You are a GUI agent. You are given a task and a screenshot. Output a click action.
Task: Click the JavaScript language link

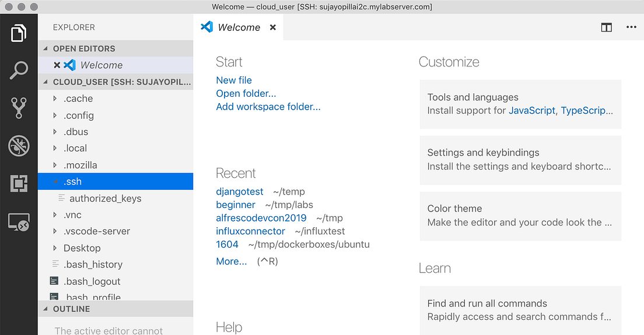[532, 110]
